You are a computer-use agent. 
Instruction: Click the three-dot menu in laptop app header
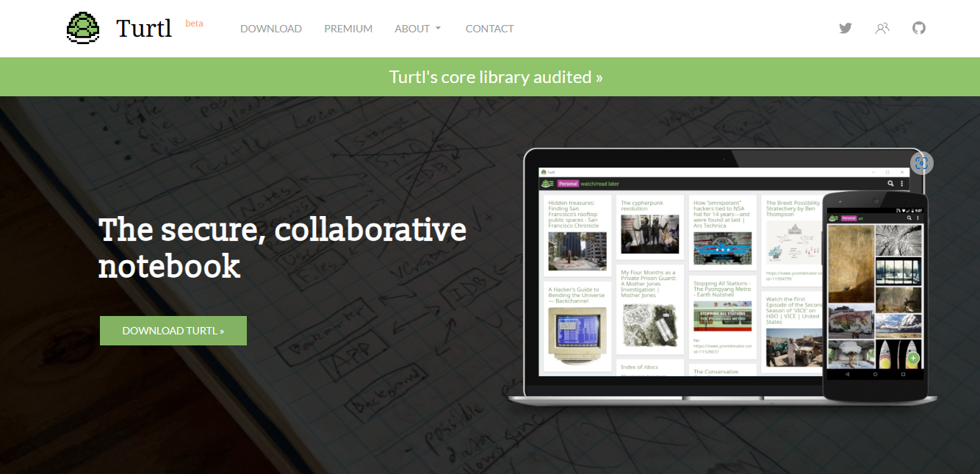coord(902,184)
